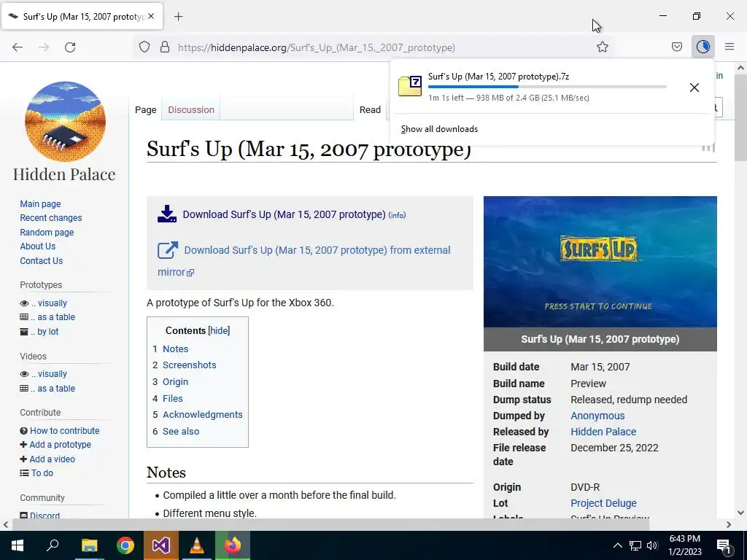Open Hidden Palace Released by link
The width and height of the screenshot is (747, 560).
coord(603,432)
